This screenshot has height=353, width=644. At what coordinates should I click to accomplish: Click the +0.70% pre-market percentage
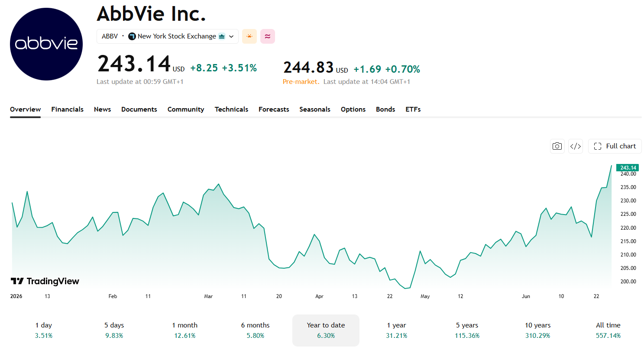coord(403,69)
